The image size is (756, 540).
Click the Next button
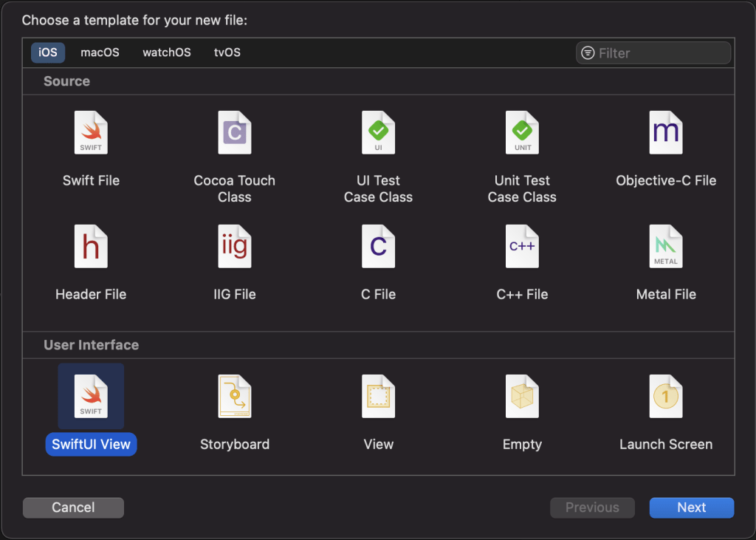[691, 507]
